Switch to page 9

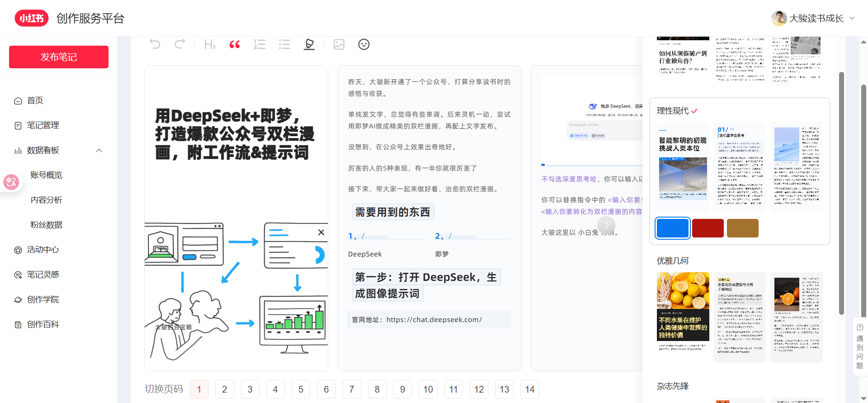click(x=402, y=389)
